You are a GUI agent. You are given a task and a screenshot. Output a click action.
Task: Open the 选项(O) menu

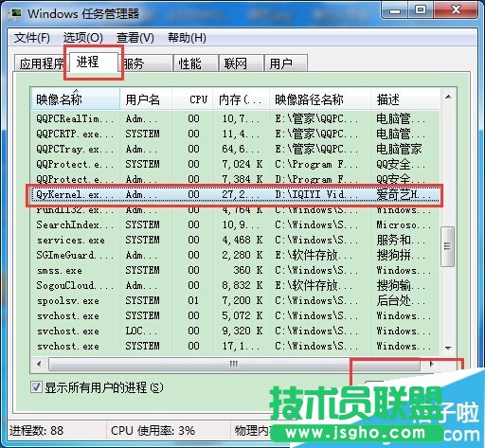point(83,38)
